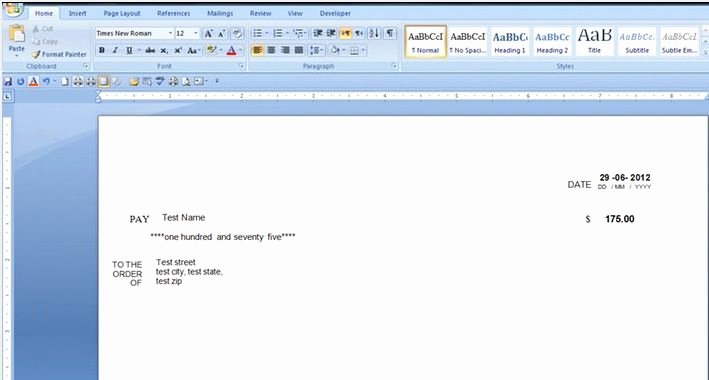This screenshot has width=709, height=380.
Task: Open the View tab
Action: (295, 14)
